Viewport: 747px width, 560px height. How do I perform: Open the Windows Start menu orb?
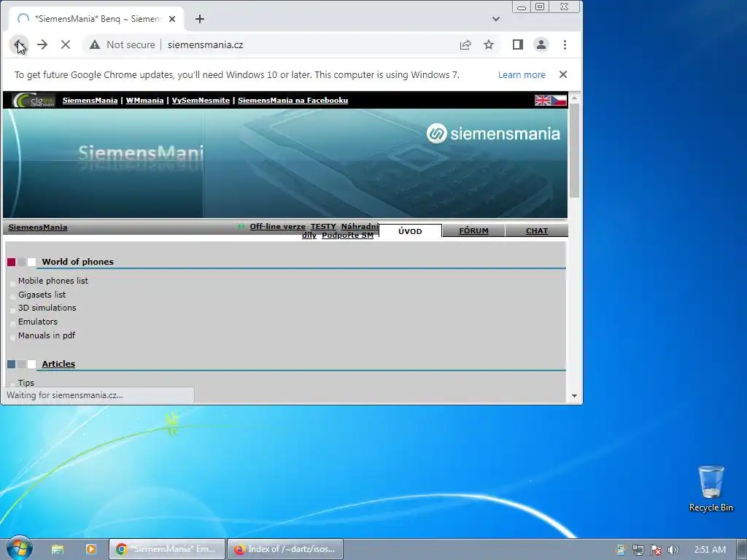pyautogui.click(x=20, y=548)
